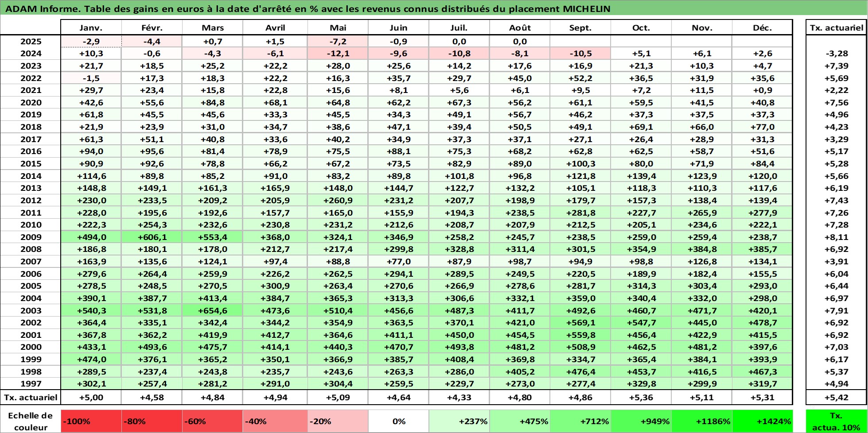Click the +5,42 overall actuarial rate
Image resolution: width=868 pixels, height=433 pixels.
[836, 397]
